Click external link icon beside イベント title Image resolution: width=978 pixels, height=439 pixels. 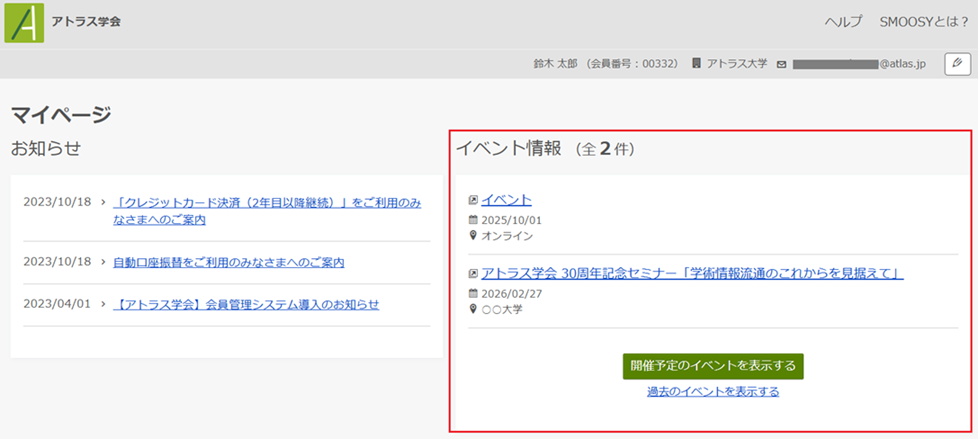[473, 200]
